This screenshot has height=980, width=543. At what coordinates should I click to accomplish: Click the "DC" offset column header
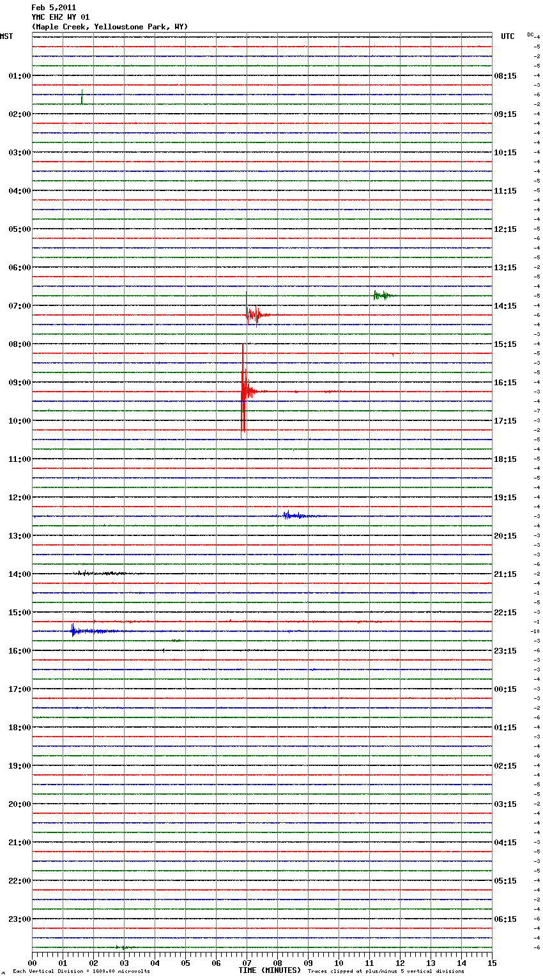[530, 34]
